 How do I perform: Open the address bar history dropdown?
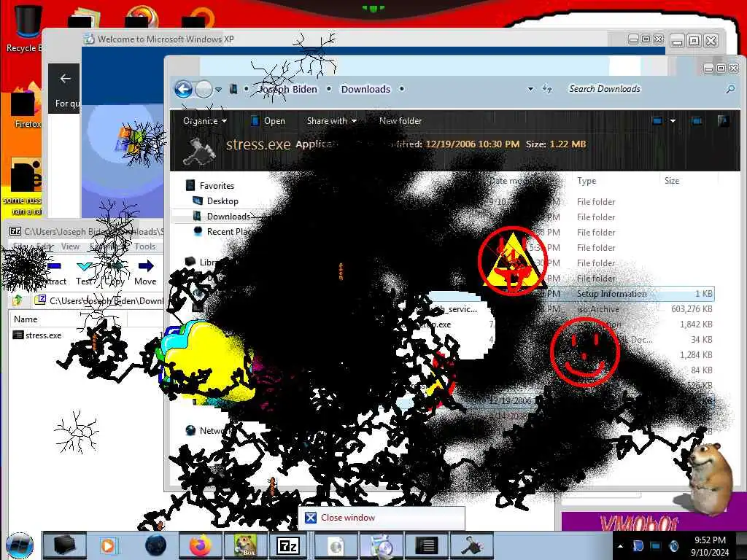[530, 89]
